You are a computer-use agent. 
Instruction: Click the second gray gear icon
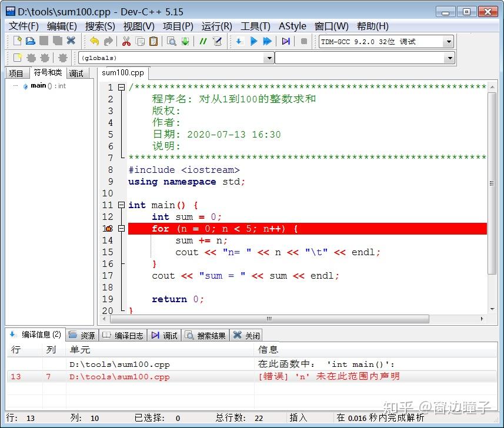pos(45,58)
